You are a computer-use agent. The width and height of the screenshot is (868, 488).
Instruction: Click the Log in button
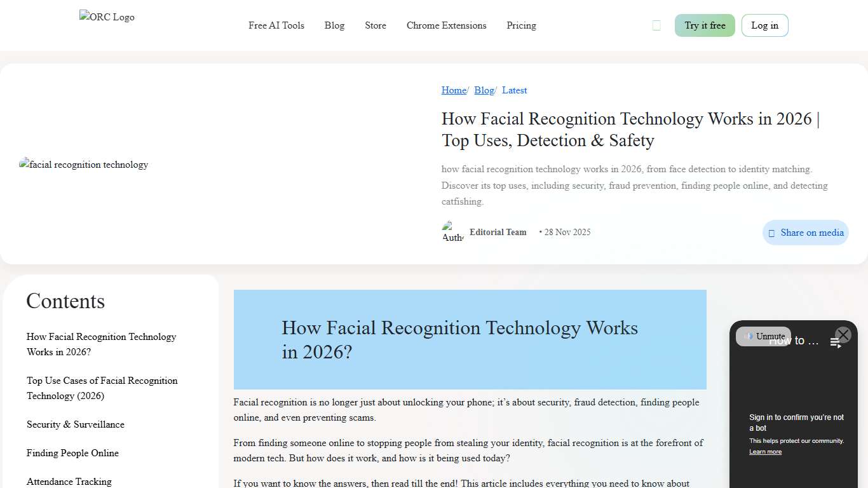tap(764, 25)
